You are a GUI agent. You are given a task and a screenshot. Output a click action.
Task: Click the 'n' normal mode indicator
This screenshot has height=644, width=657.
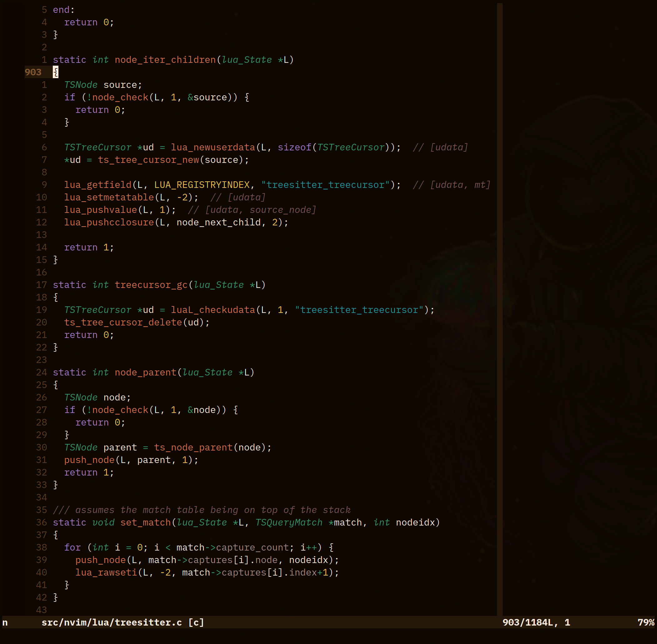point(5,623)
